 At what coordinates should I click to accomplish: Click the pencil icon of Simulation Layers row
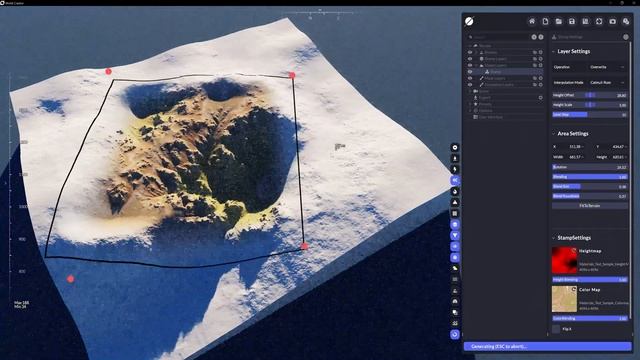coord(482,85)
